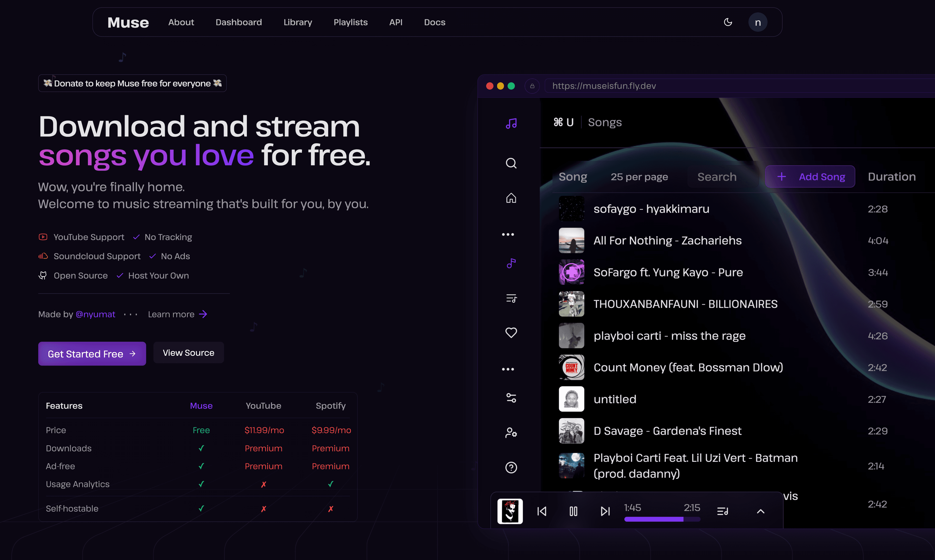Click Spotify column header
The image size is (935, 560).
(330, 406)
